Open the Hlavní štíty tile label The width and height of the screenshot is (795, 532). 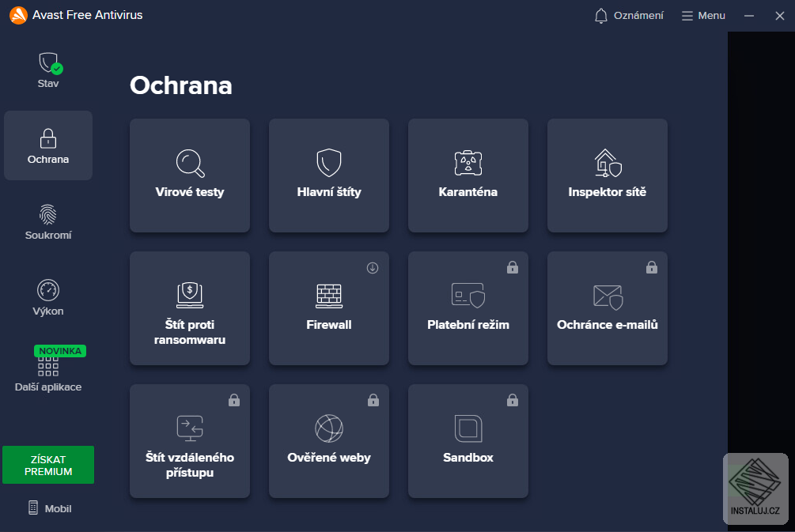point(329,192)
